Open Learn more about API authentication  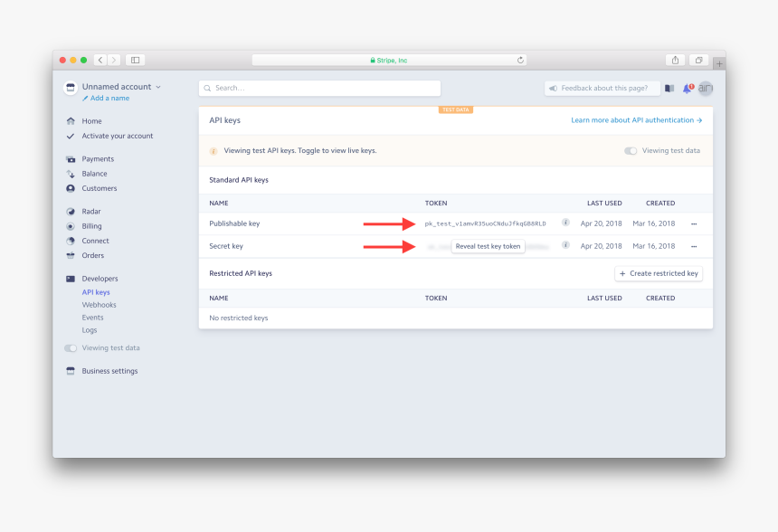pos(636,120)
